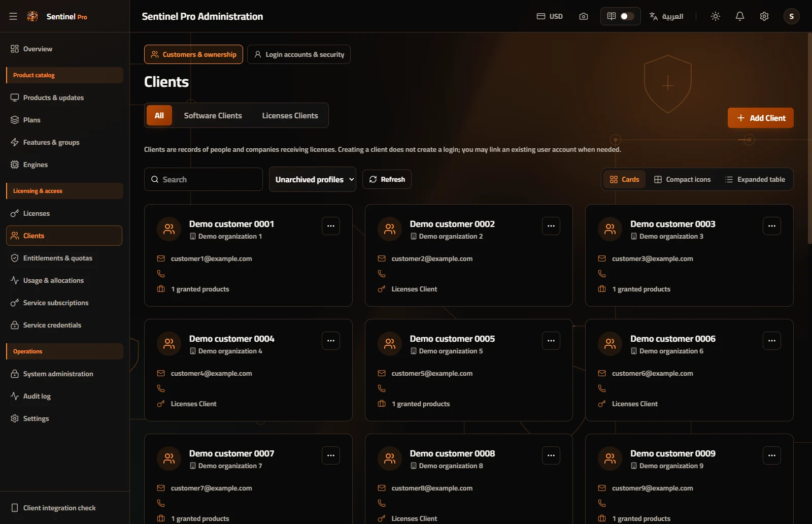Image resolution: width=812 pixels, height=524 pixels.
Task: Select the Customers & ownership tab
Action: coord(193,54)
